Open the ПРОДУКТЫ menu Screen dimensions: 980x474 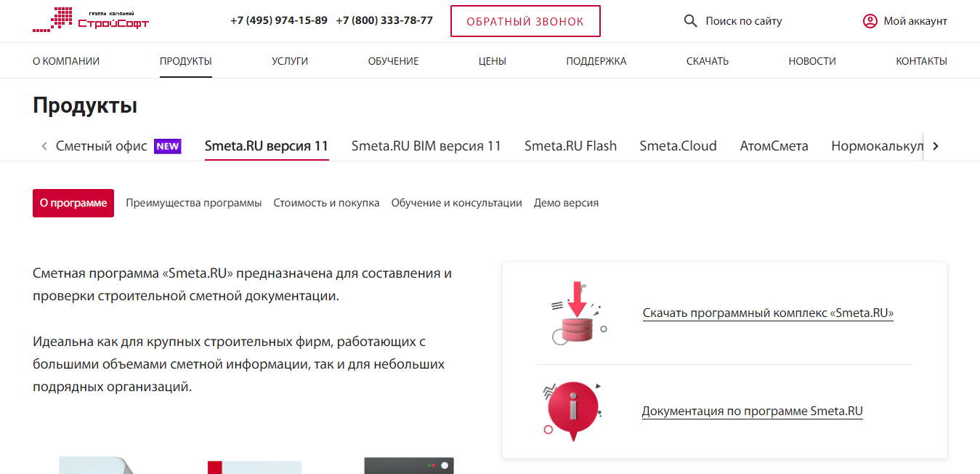pyautogui.click(x=186, y=61)
